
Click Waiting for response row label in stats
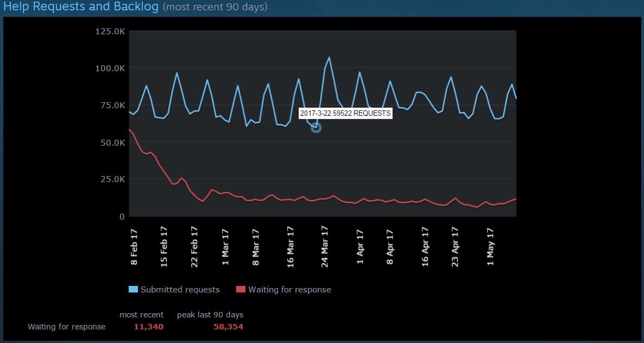[67, 327]
